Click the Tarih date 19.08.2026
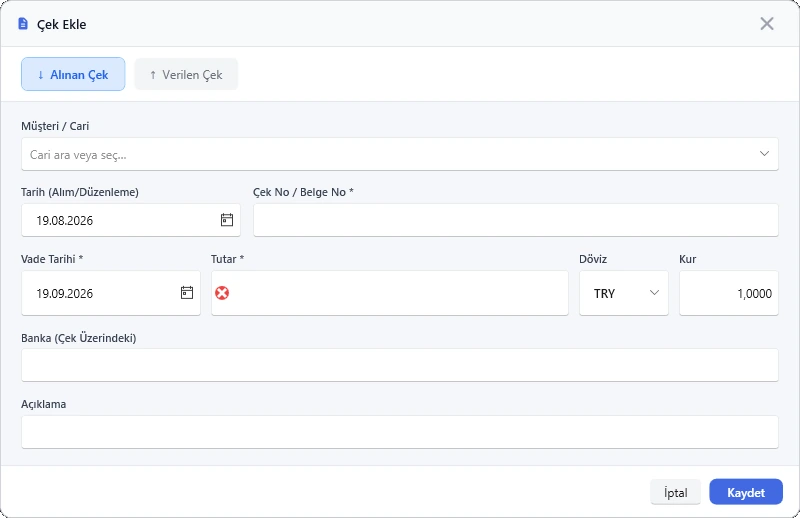 coord(65,220)
